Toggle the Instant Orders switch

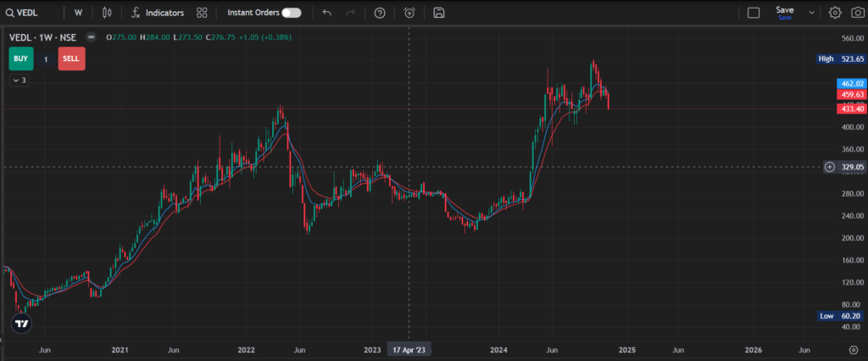(292, 13)
